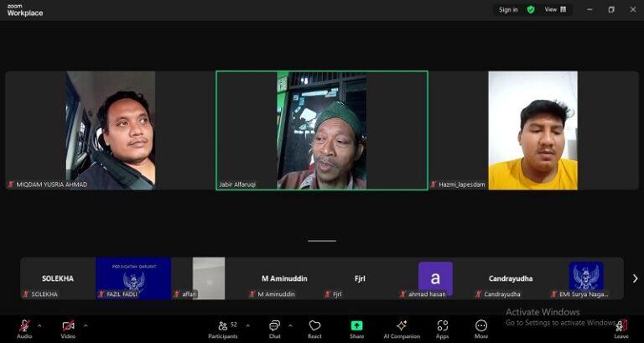Open the More options menu

click(x=481, y=328)
